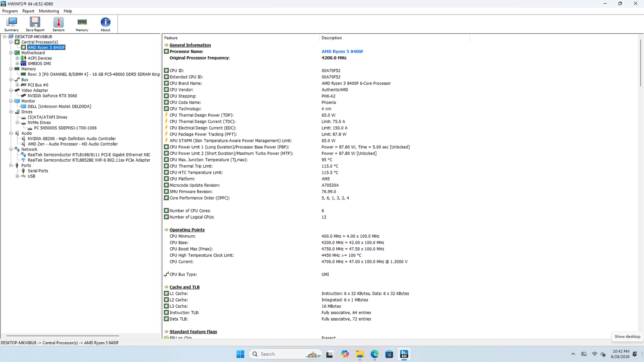Click the folder icon beside Cache and TLB
The height and width of the screenshot is (362, 644).
[x=166, y=287]
